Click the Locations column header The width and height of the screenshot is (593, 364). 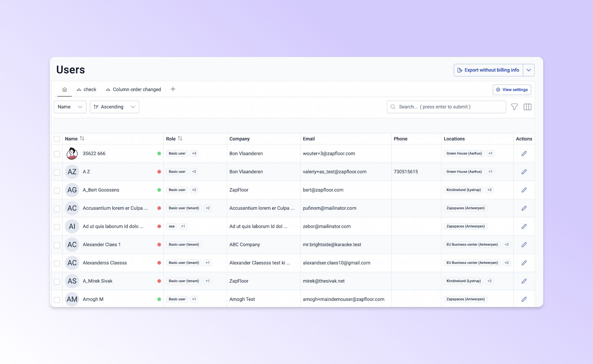click(x=454, y=139)
